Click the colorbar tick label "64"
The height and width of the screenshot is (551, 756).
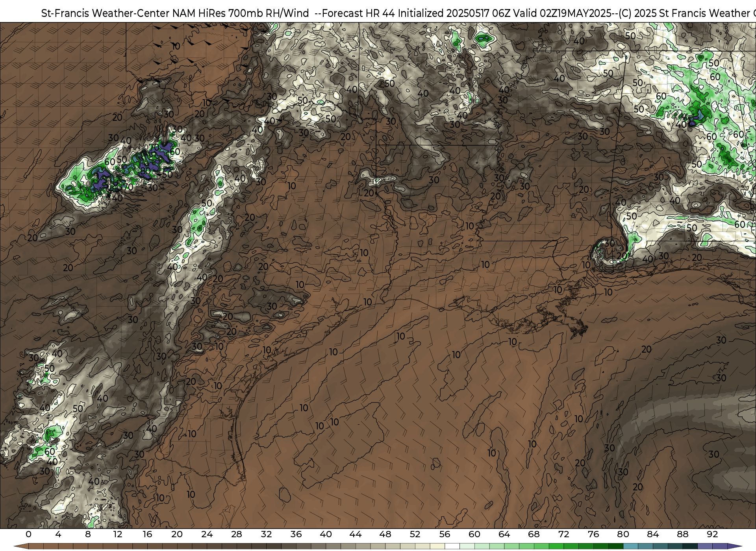click(x=504, y=534)
